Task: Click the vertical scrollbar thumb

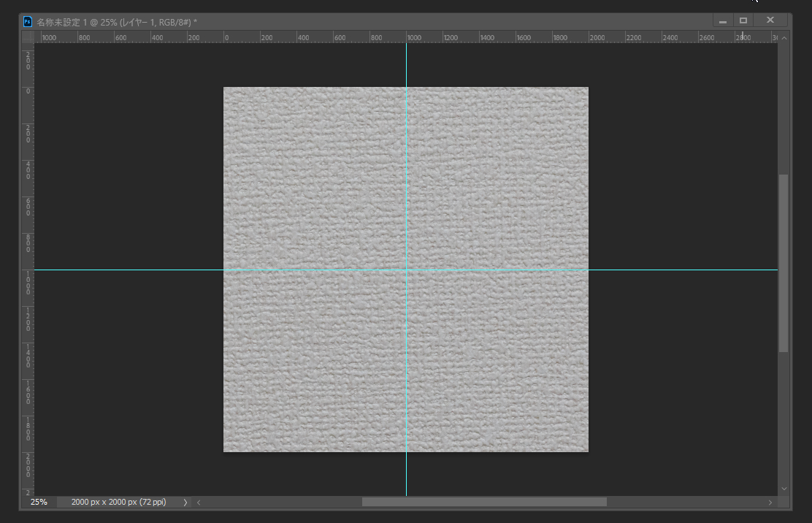Action: click(784, 263)
